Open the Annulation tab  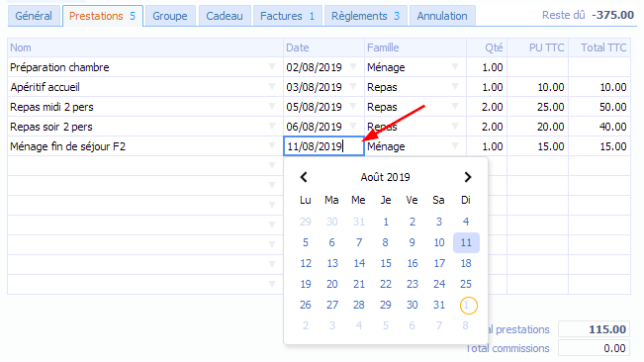click(442, 16)
